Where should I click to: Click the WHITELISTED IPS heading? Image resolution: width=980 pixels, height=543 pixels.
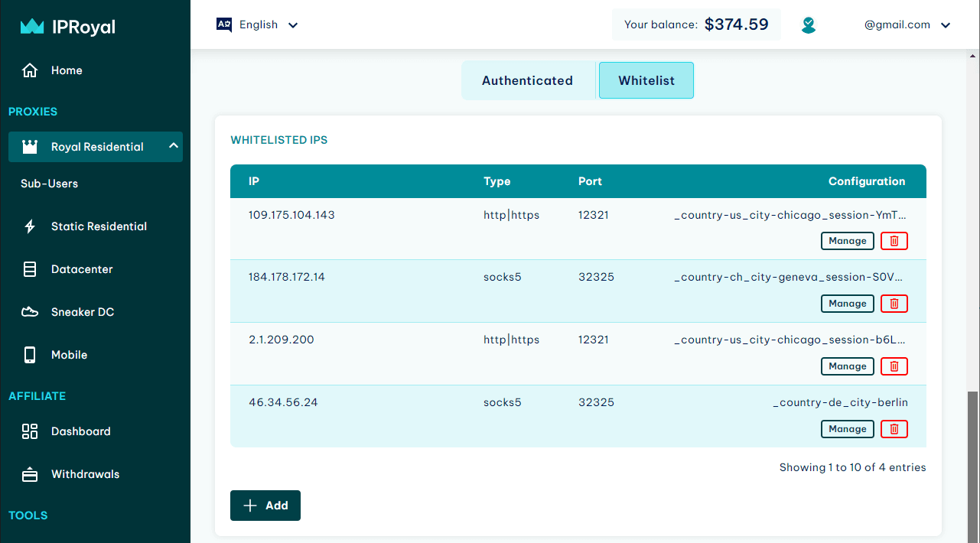tap(279, 140)
